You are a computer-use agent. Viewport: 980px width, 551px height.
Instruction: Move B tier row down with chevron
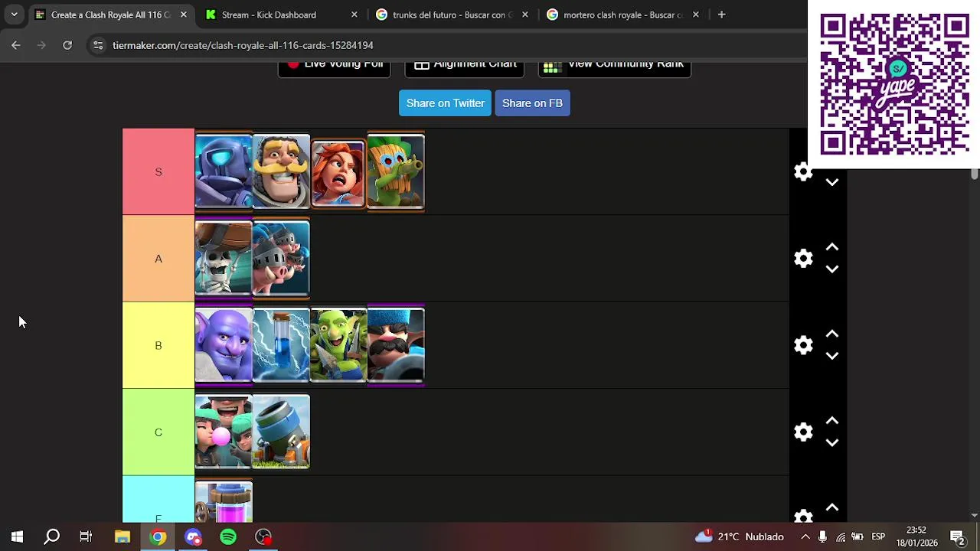(x=832, y=356)
